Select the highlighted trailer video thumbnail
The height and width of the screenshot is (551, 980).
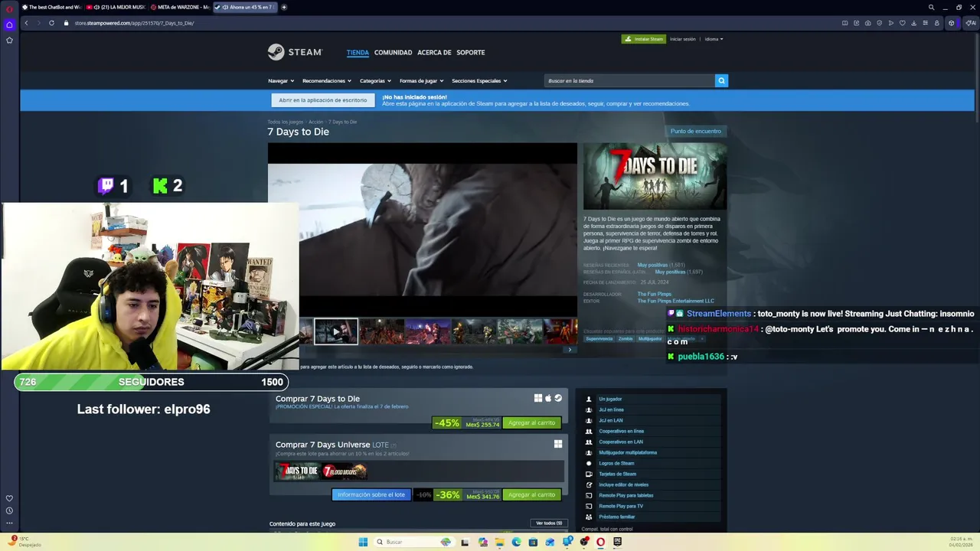[x=336, y=331]
